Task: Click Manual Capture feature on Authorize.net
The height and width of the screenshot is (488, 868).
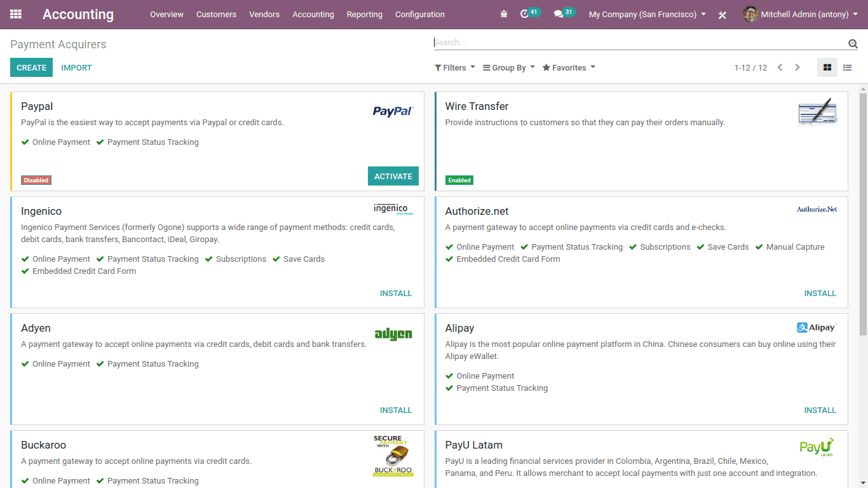Action: pyautogui.click(x=790, y=247)
